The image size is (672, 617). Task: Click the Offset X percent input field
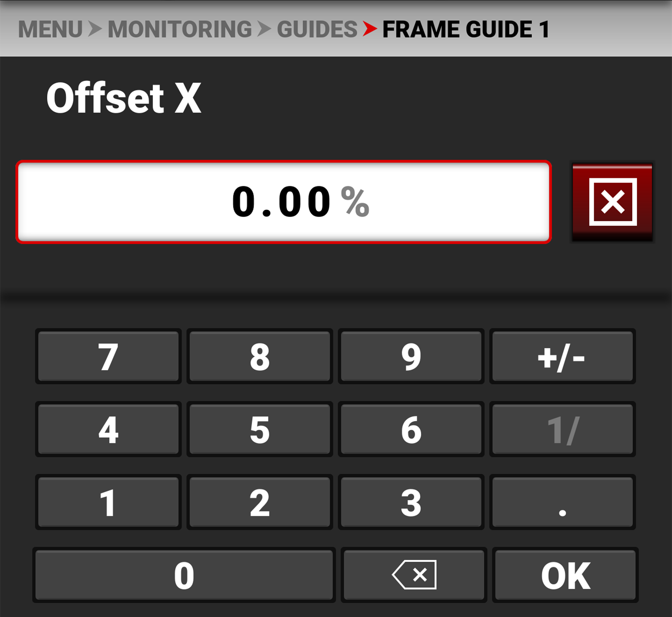[284, 202]
